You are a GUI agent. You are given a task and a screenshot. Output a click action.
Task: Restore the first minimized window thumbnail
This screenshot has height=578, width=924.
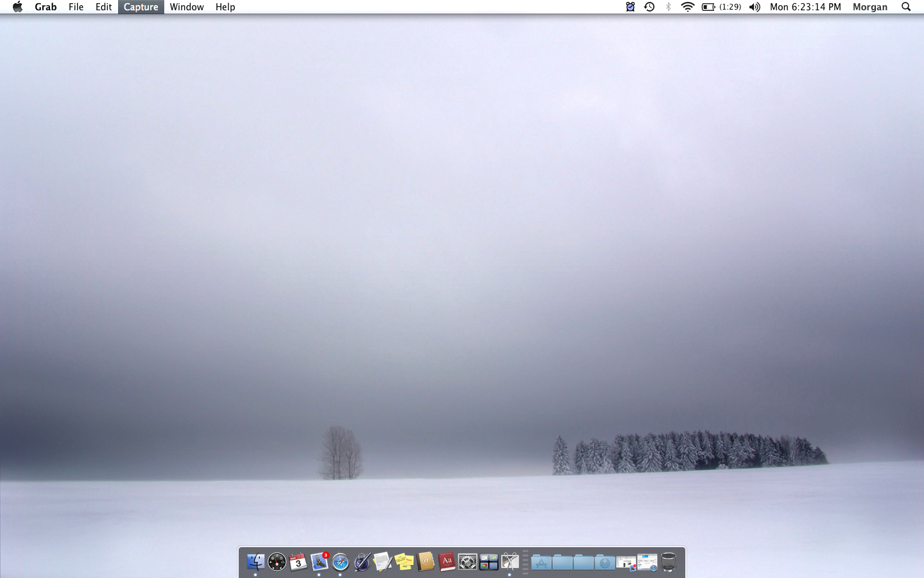tap(626, 563)
